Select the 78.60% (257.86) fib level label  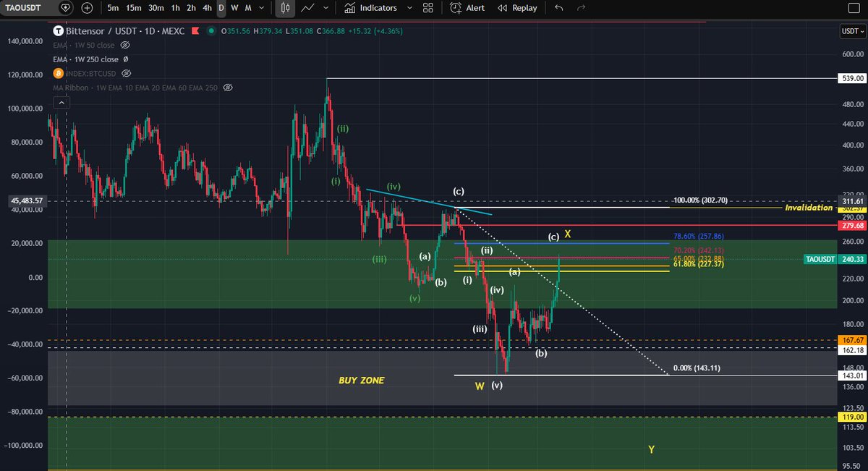point(698,237)
